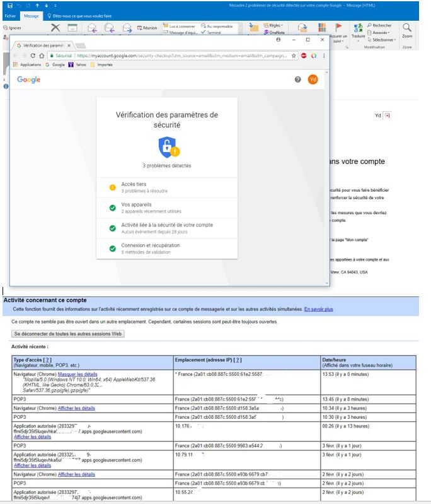Viewport: 431px width, 504px height.
Task: Bookmark the page with the star icon
Action: point(294,56)
